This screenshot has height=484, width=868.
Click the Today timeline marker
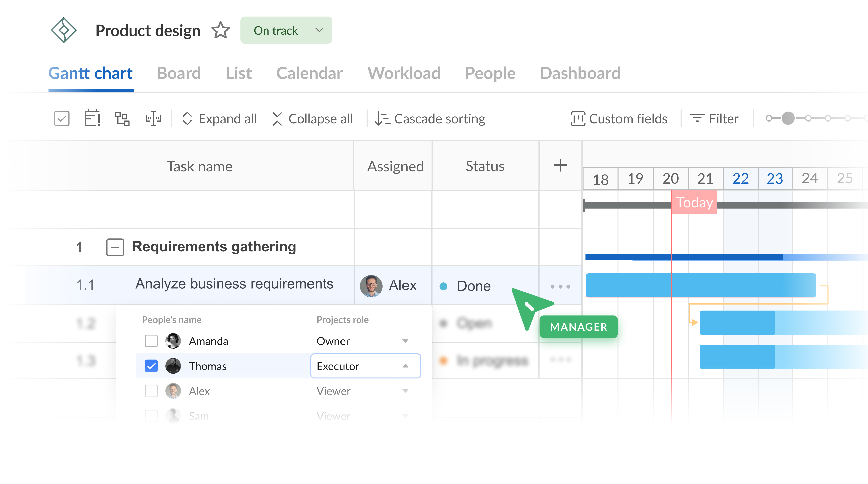click(x=694, y=203)
